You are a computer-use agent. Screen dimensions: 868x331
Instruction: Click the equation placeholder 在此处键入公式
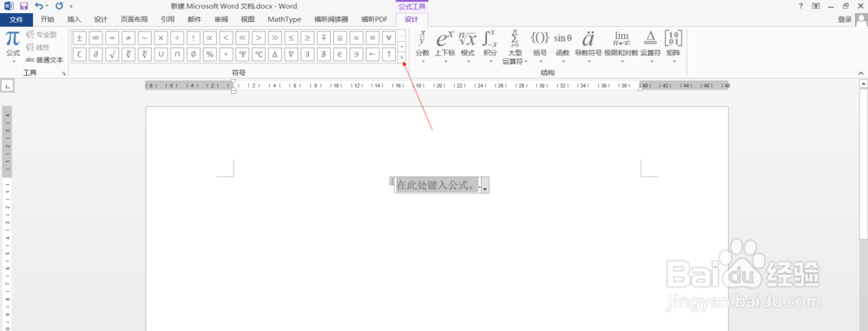coord(437,186)
